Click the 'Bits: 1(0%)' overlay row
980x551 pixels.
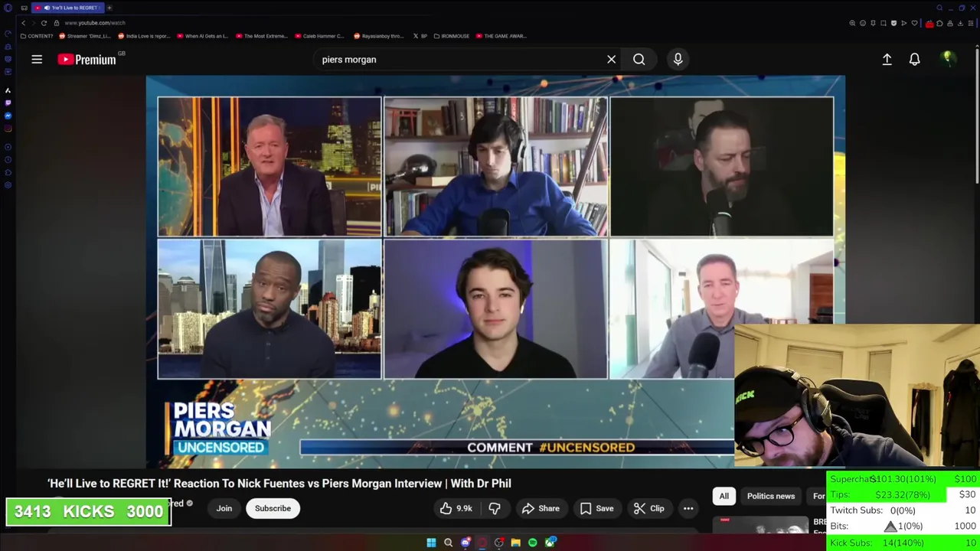point(903,527)
